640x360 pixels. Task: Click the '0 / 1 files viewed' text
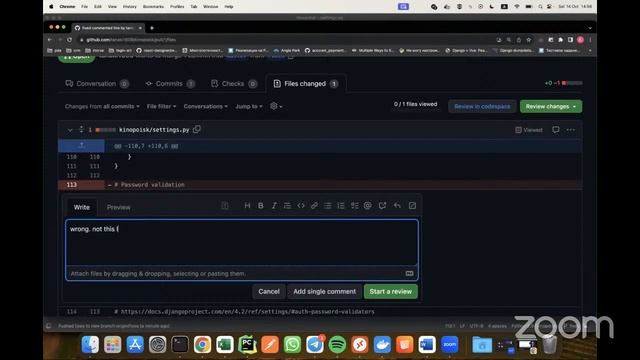416,104
